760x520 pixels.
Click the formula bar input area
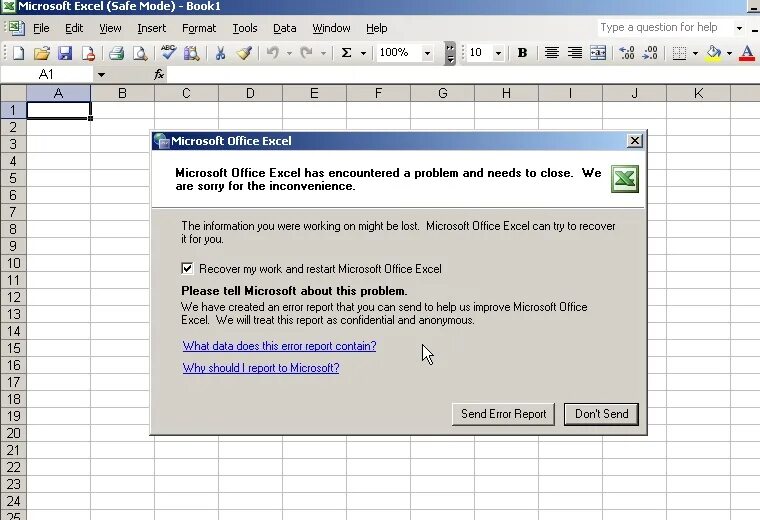(x=463, y=74)
